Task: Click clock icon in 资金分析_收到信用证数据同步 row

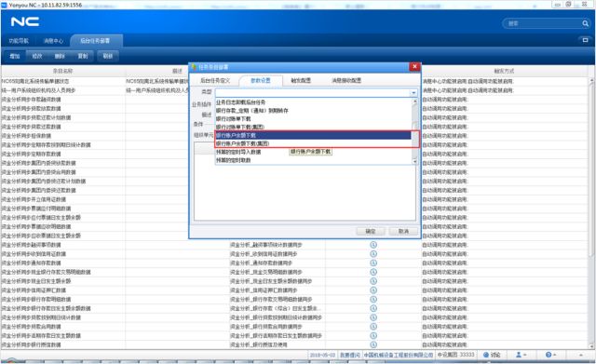Action: coord(373,254)
